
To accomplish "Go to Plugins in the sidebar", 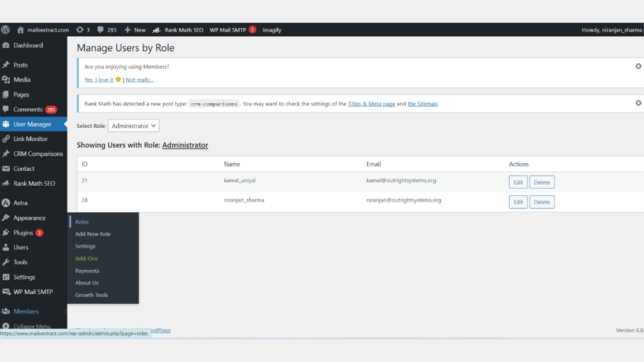I will 23,233.
